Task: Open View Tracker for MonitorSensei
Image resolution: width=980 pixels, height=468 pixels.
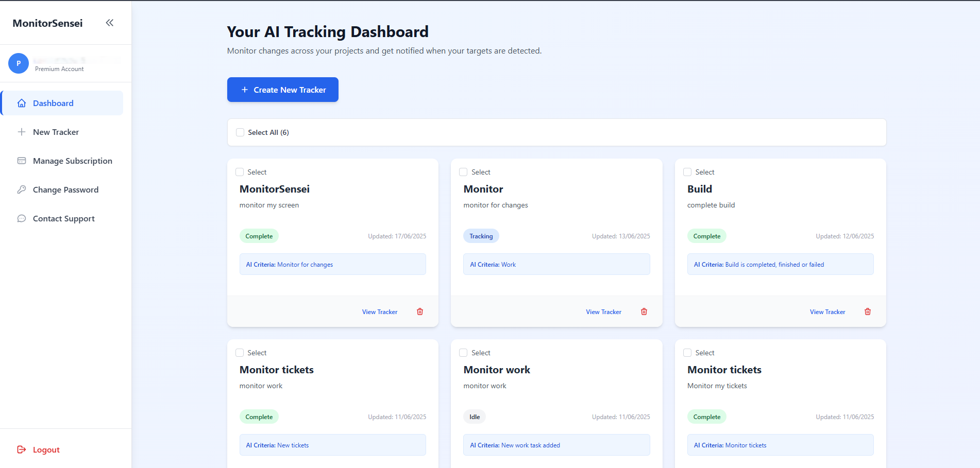Action: pos(380,312)
